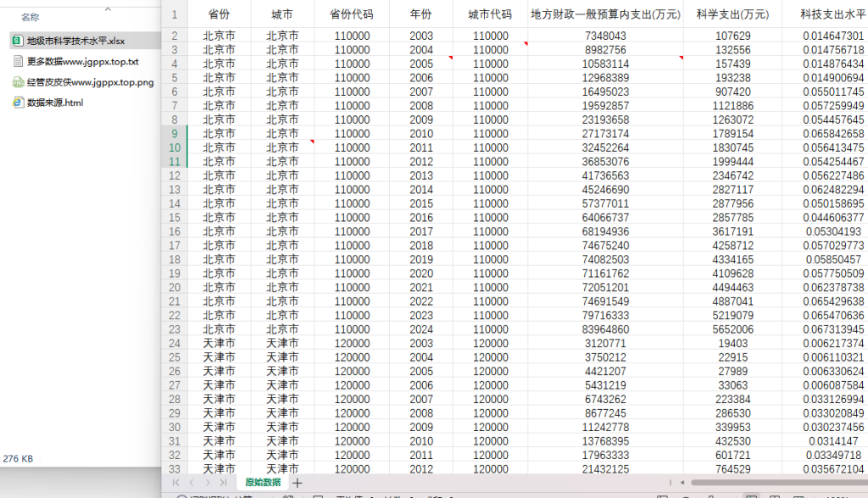Click the cell with value 4334165

pos(733,259)
